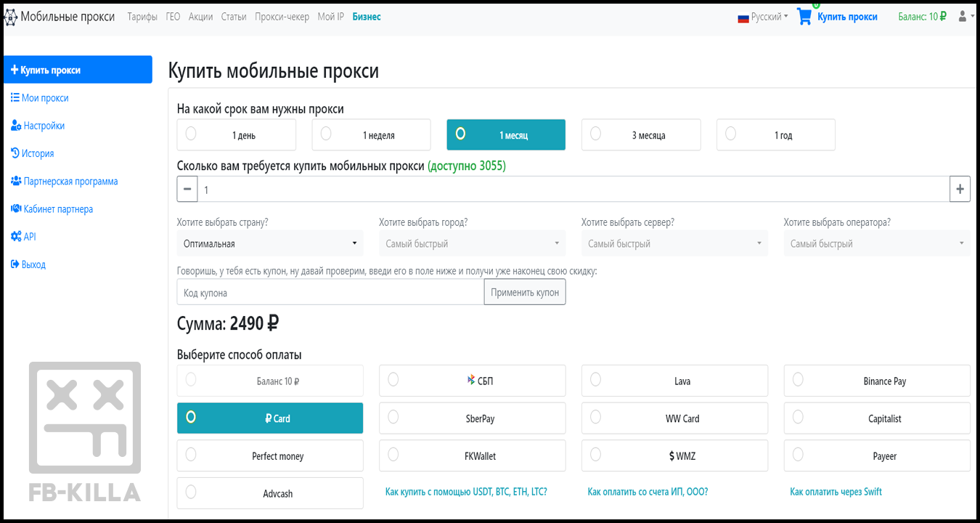Image resolution: width=980 pixels, height=523 pixels.
Task: Select the 1 день period option
Action: [237, 135]
